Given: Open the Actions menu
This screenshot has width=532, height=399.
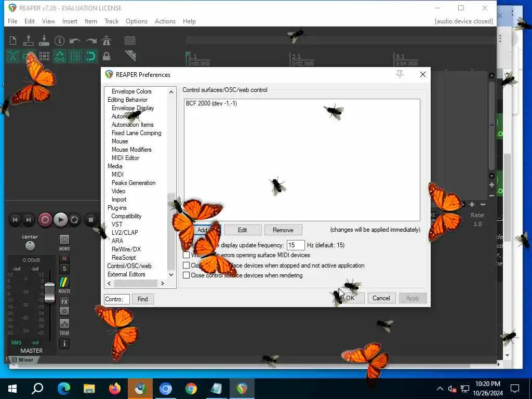Looking at the screenshot, I should point(165,21).
